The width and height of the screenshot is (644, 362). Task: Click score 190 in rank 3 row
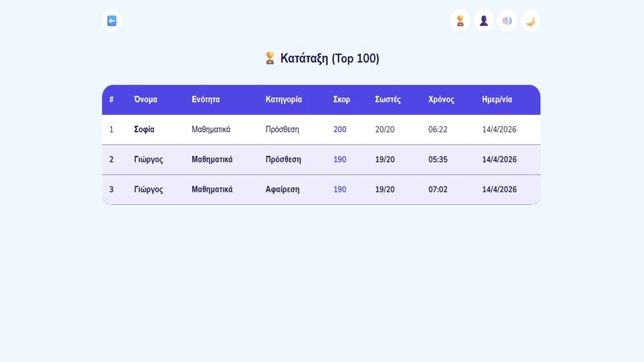(340, 189)
